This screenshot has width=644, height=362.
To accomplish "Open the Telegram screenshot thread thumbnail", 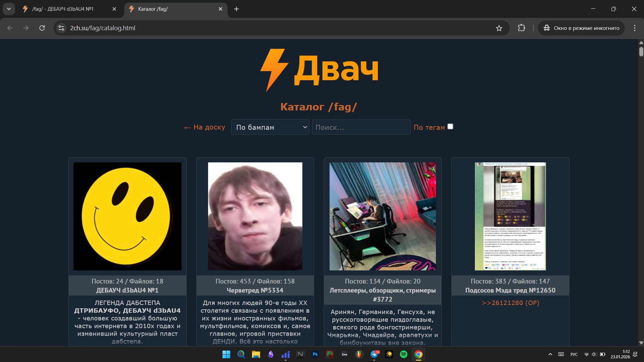I will (510, 216).
